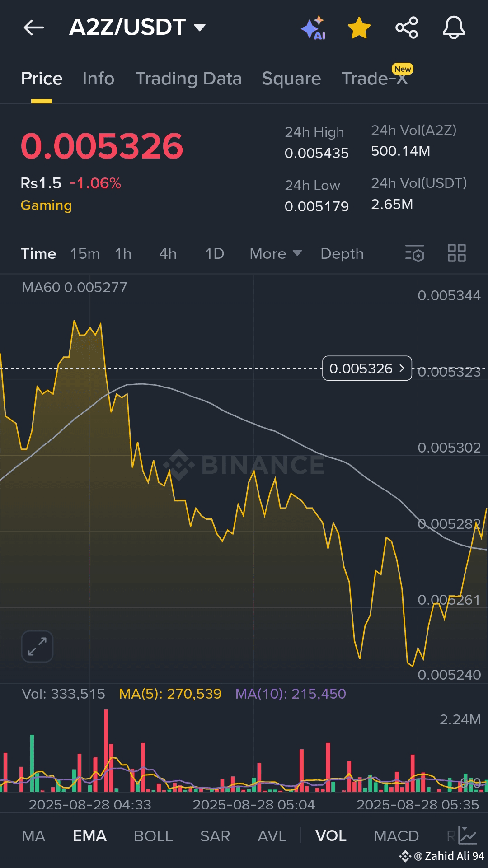Screen dimensions: 488x868
Task: Expand the More intervals dropdown
Action: tap(276, 254)
